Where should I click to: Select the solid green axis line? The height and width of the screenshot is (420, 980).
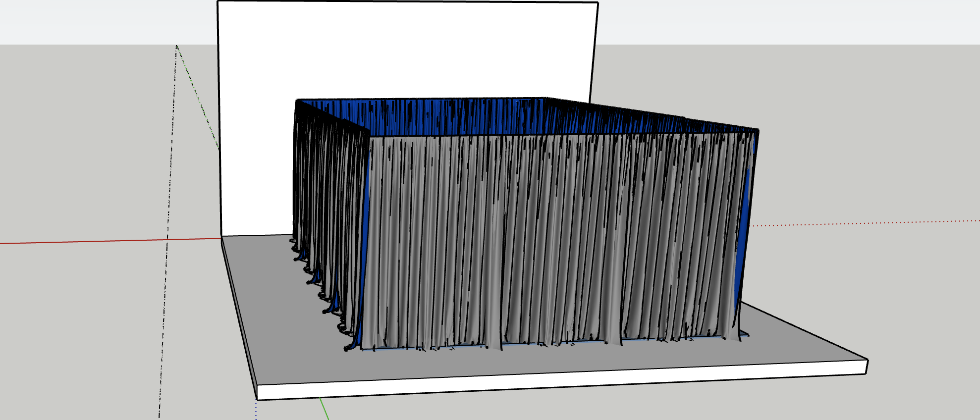pyautogui.click(x=325, y=409)
